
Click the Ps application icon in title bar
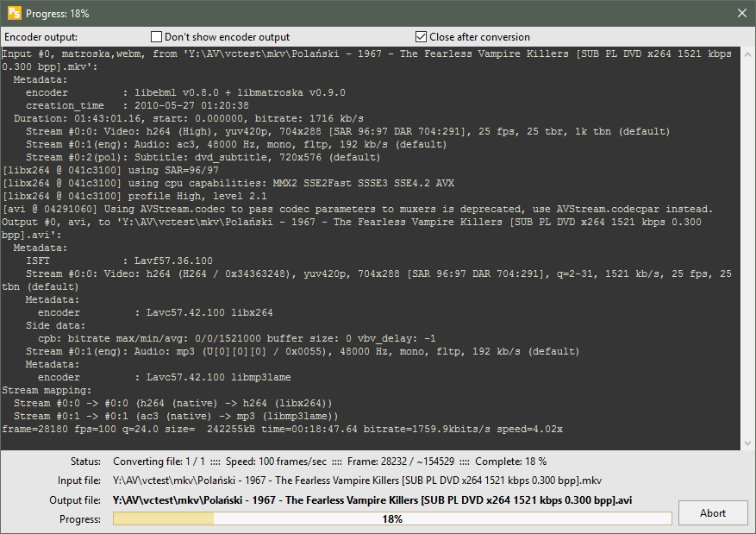(15, 13)
